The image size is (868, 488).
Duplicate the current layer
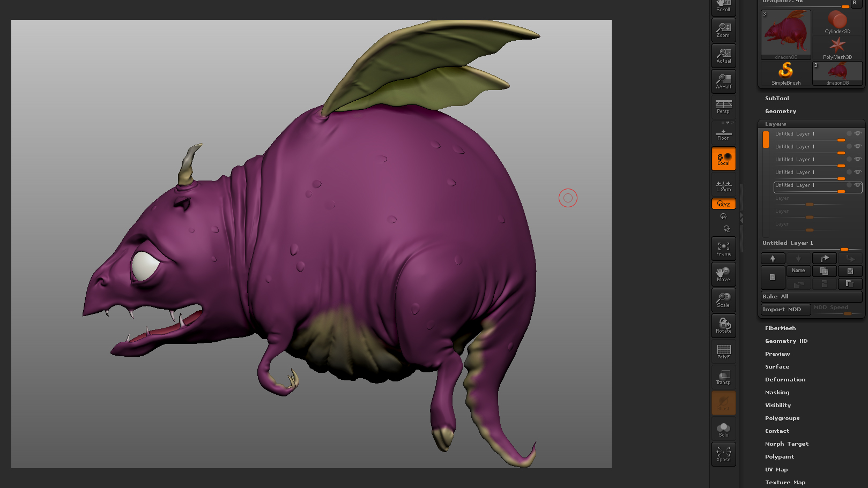pos(825,271)
